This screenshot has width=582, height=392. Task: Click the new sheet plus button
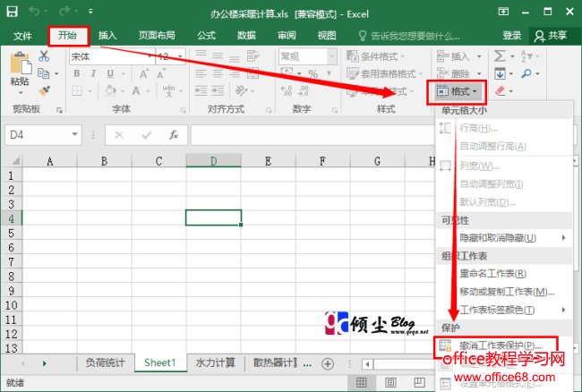click(x=328, y=364)
